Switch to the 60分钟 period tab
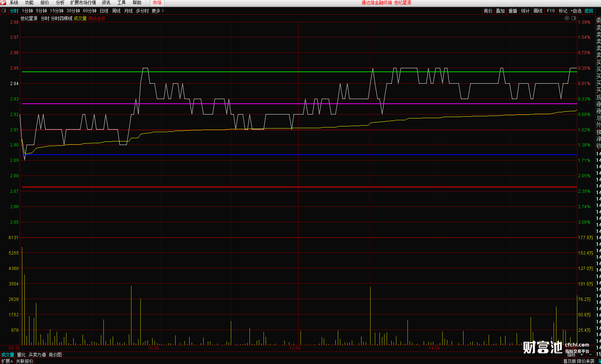Viewport: 601px width, 364px height. click(90, 11)
